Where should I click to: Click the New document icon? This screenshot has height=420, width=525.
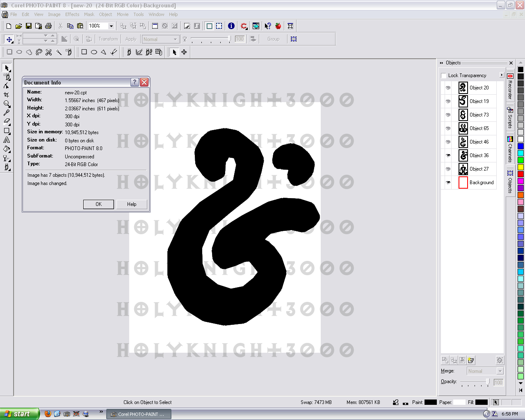[x=9, y=26]
